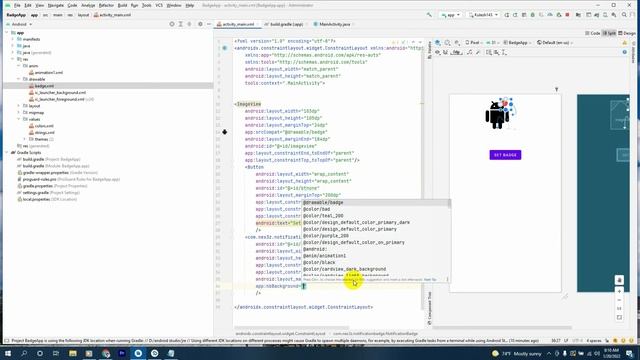Open the BadgeApp theme dropdown in designer
The width and height of the screenshot is (640, 360).
tap(517, 42)
